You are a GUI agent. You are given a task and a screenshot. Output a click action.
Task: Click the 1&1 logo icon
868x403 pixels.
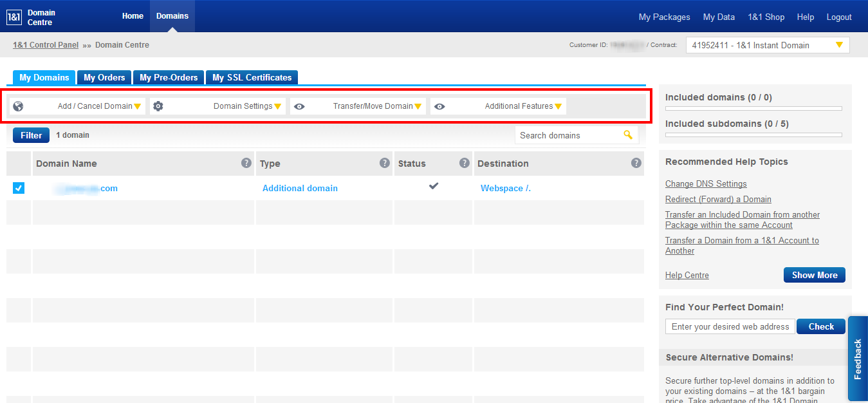14,17
